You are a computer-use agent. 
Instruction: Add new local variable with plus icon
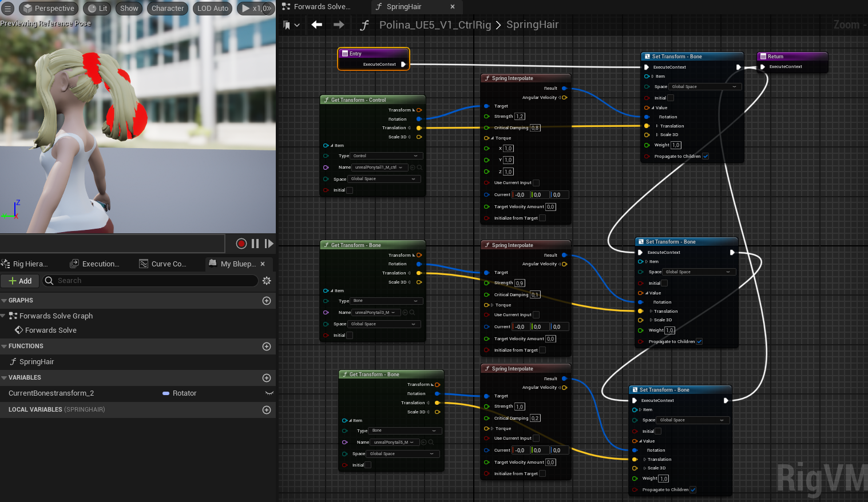pos(267,410)
